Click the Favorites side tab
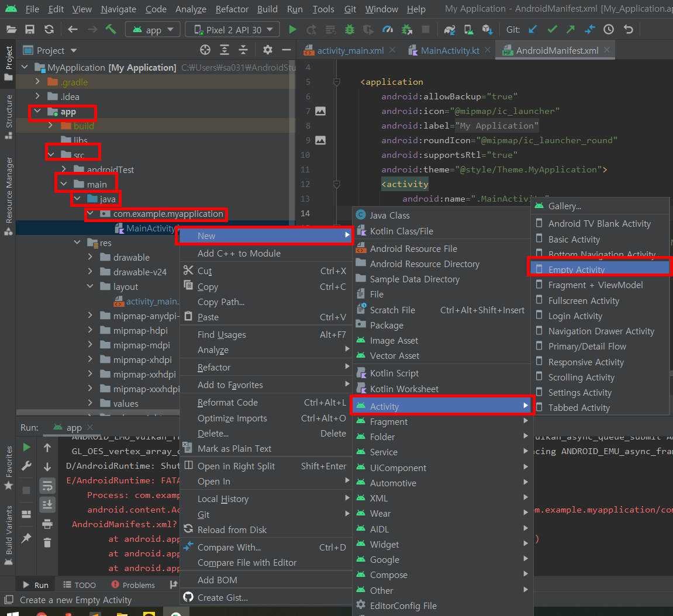Screen dimensions: 673x616 point(9,468)
